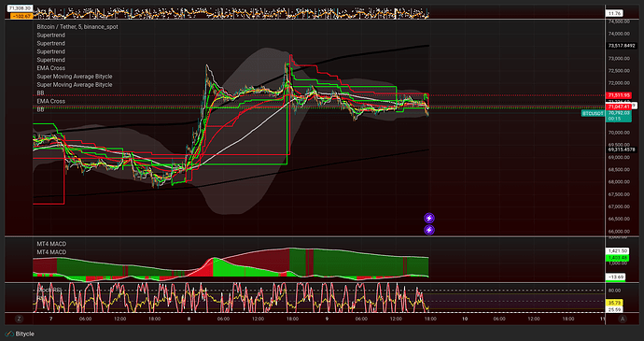
Task: Click the 1,421.50 MACD value label
Action: pos(616,251)
